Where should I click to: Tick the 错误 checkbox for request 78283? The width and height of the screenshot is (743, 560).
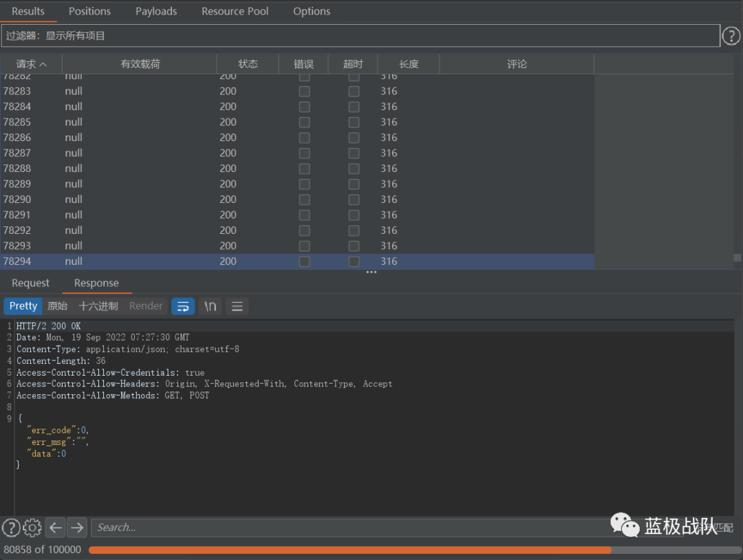click(304, 91)
